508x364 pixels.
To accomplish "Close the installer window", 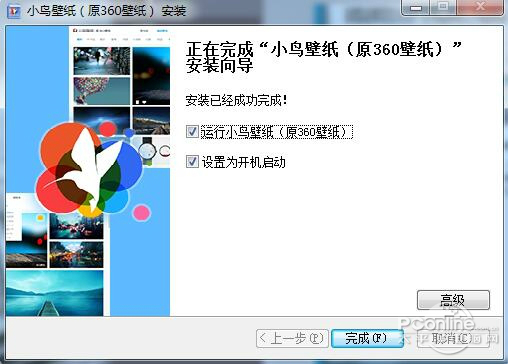I will [480, 7].
